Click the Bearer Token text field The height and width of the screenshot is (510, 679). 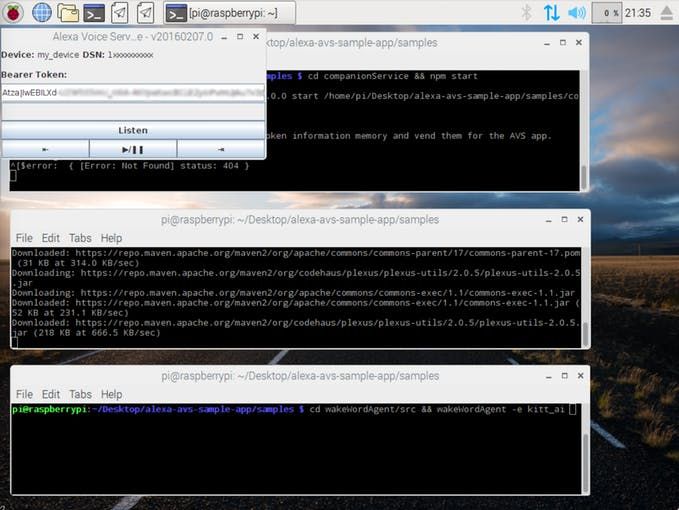[x=133, y=93]
